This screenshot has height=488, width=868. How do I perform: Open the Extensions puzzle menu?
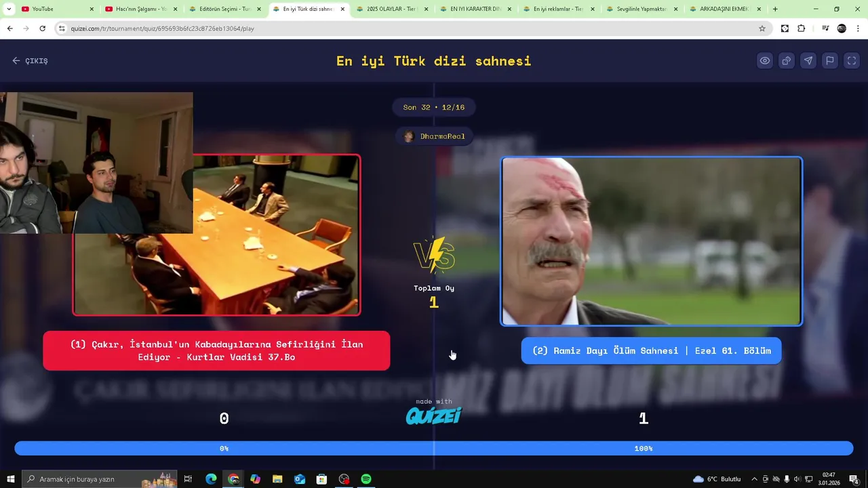coord(802,28)
